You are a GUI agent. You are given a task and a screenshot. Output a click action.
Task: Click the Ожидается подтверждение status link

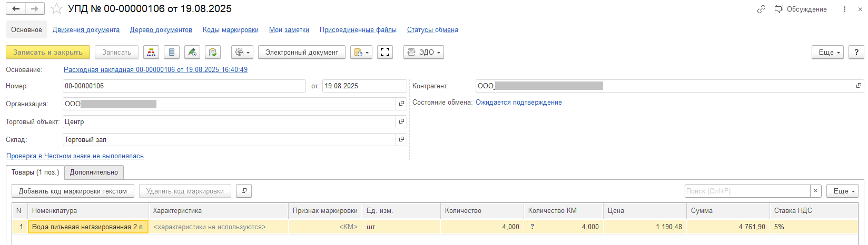(518, 103)
